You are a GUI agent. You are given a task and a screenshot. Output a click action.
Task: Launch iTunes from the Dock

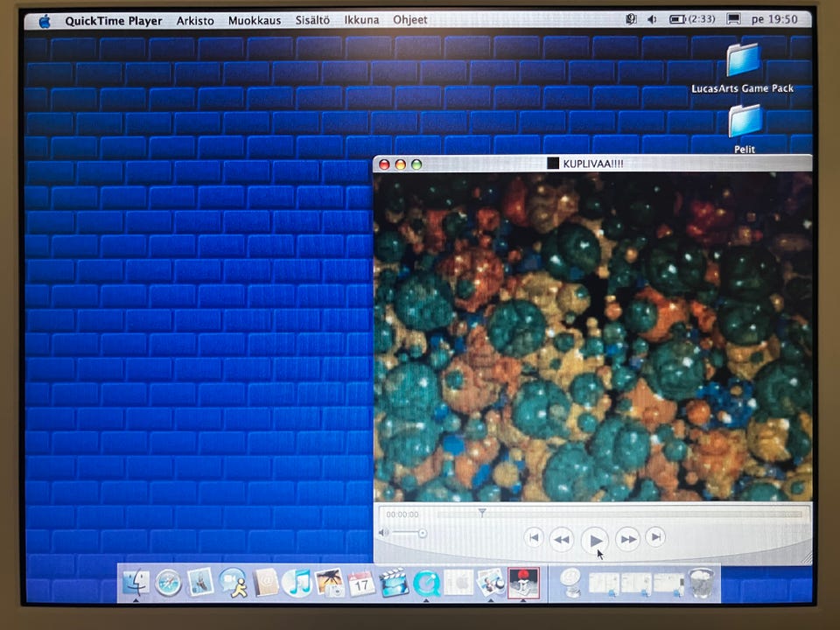pyautogui.click(x=297, y=583)
